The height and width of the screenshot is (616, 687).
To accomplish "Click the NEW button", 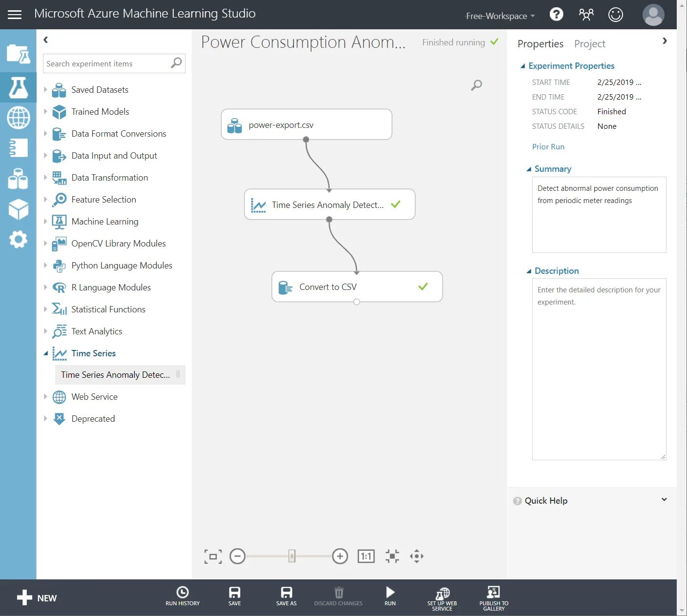I will pyautogui.click(x=37, y=598).
